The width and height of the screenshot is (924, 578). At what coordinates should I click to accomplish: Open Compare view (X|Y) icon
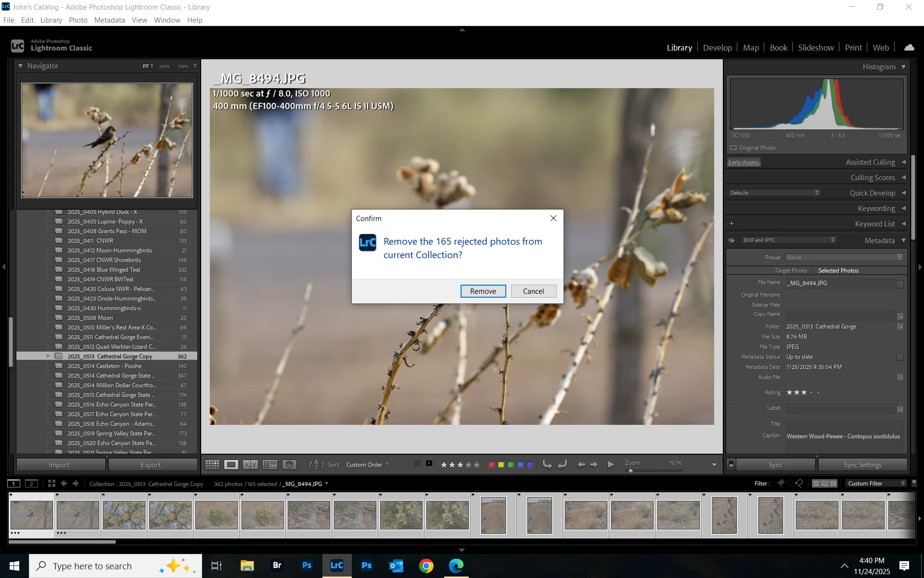(x=250, y=465)
